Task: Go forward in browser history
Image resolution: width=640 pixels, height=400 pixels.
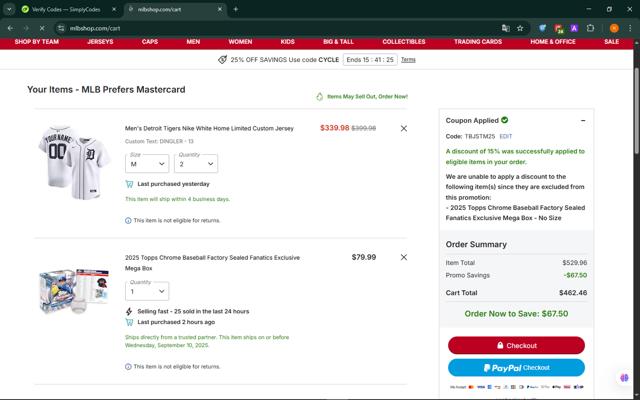Action: click(26, 28)
